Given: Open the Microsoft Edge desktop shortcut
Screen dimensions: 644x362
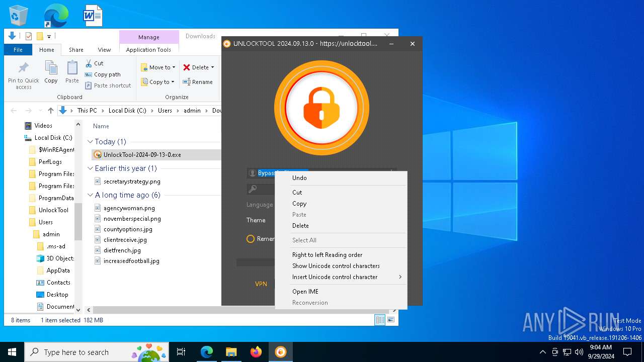Looking at the screenshot, I should point(56,16).
